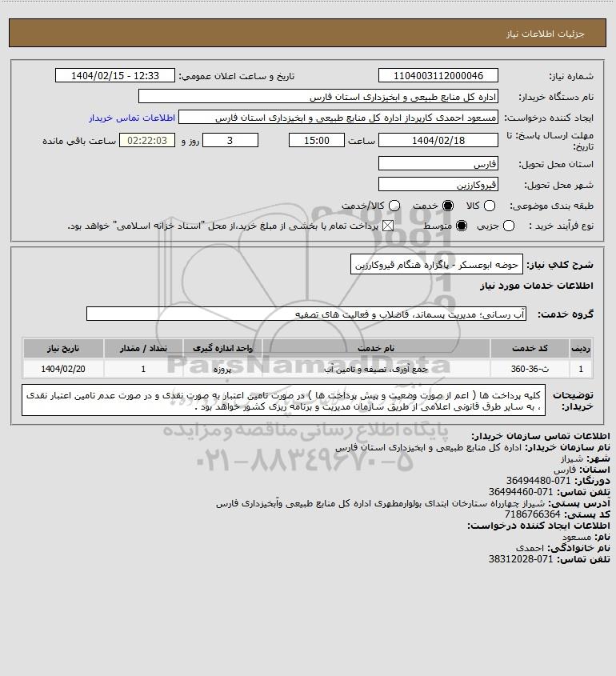Screen dimensions: 616x676
Task: Click the اطلاعات خدمات مورد نیاز heading
Action: (x=536, y=286)
